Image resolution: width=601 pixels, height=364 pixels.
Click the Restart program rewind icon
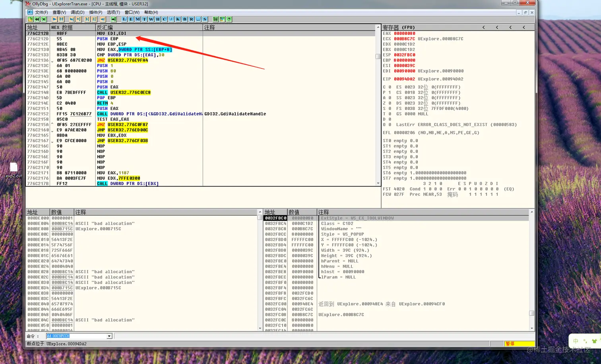click(x=37, y=19)
